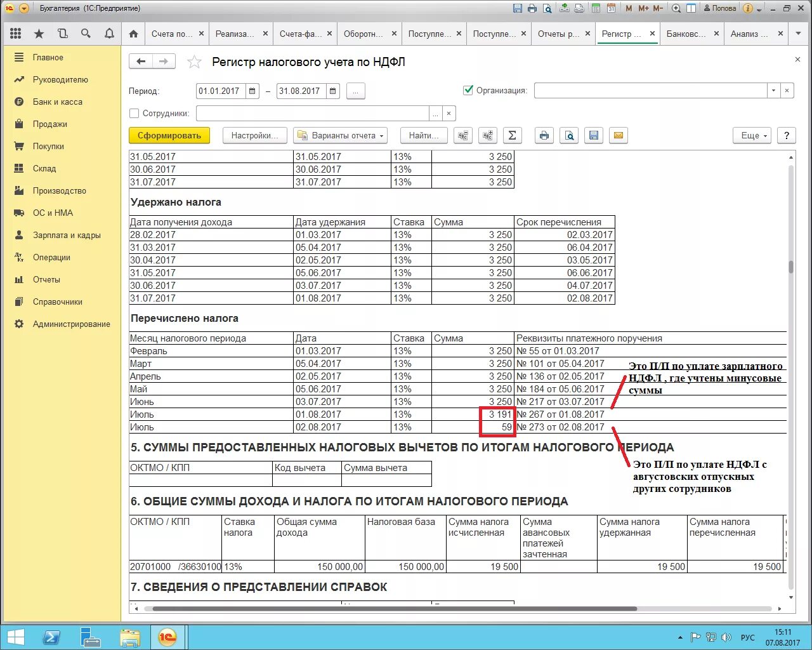
Task: Open File Explorer from taskbar
Action: [130, 637]
